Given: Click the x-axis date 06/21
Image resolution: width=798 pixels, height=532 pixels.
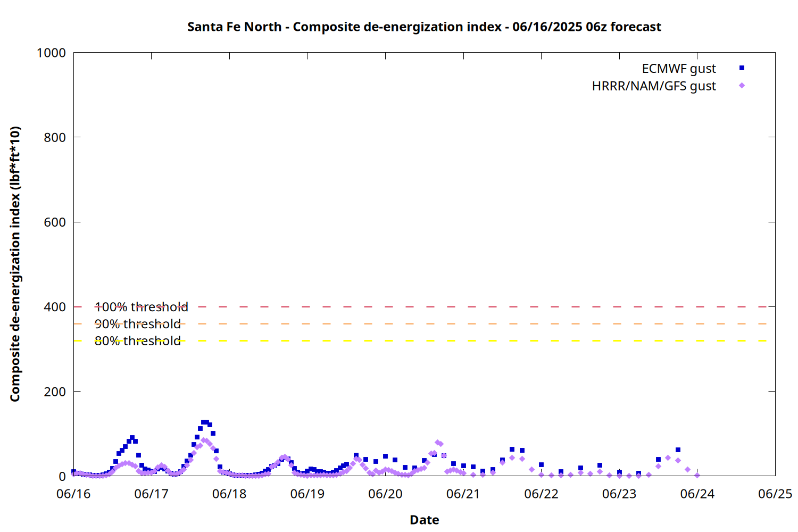Looking at the screenshot, I should [463, 494].
